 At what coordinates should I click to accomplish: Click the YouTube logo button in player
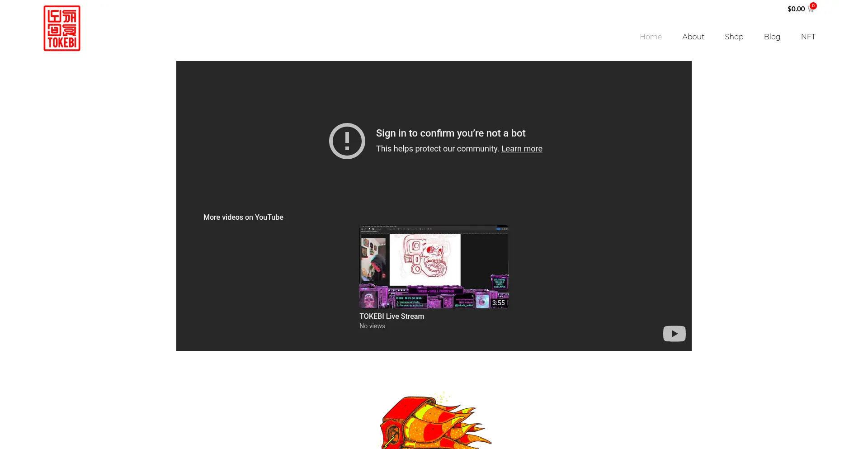coord(674,334)
